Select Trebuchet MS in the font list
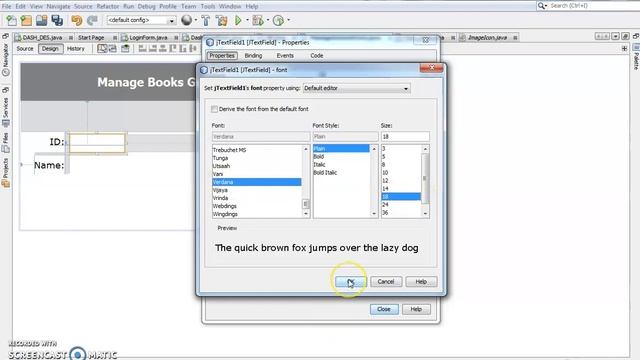The width and height of the screenshot is (640, 360). click(257, 150)
